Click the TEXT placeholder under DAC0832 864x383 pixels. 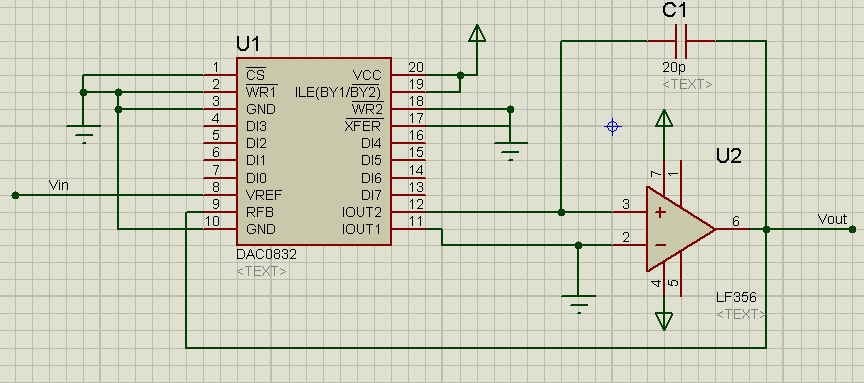coord(261,271)
